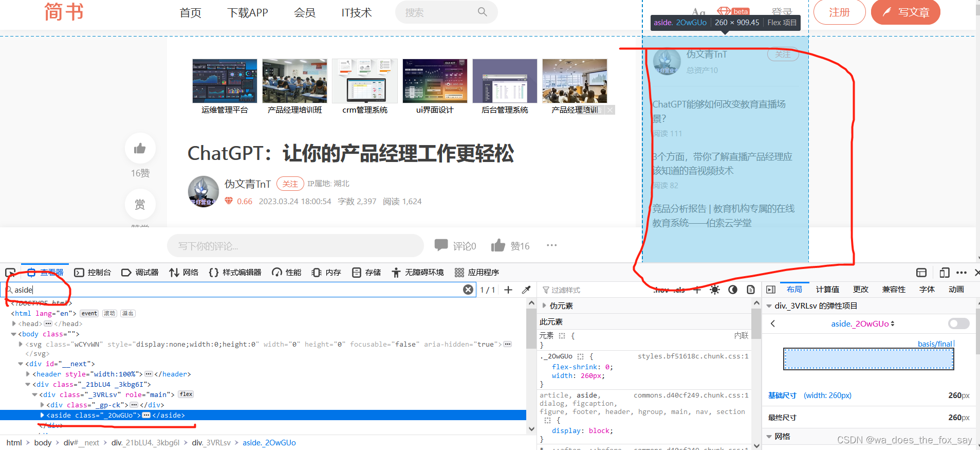
Task: Pick a color with the eyedropper tool
Action: (x=526, y=290)
